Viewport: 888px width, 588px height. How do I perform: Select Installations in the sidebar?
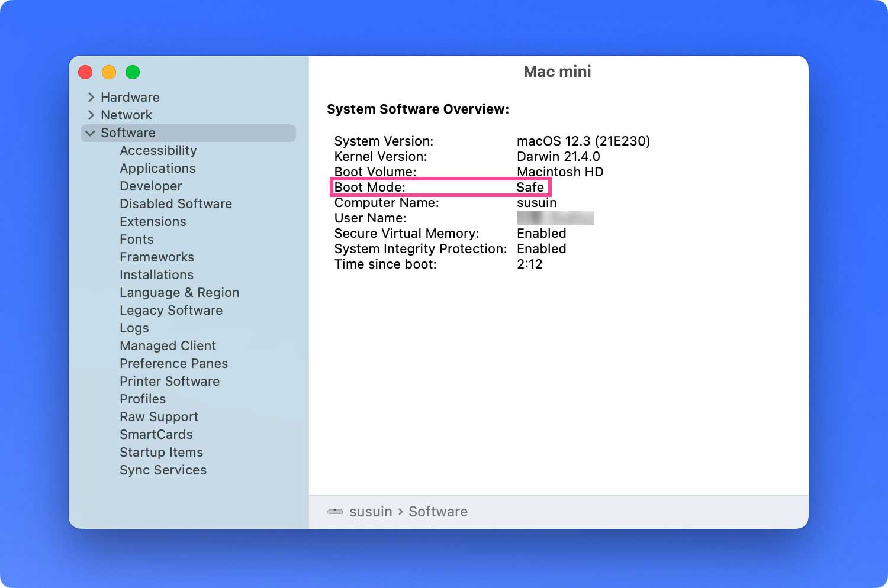(x=156, y=275)
